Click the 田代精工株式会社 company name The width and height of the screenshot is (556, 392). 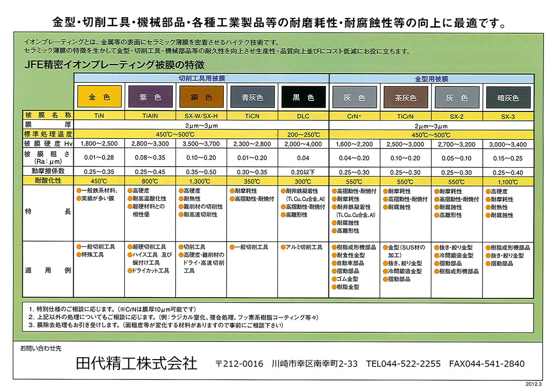[x=137, y=363]
